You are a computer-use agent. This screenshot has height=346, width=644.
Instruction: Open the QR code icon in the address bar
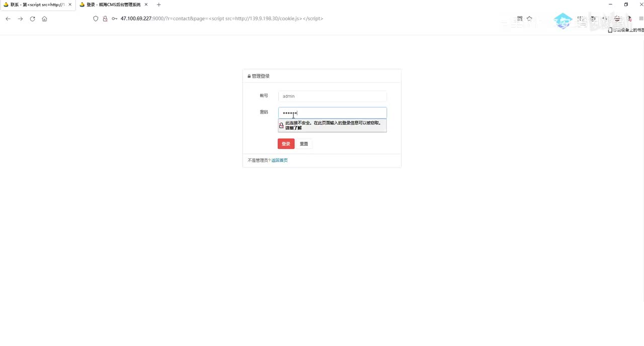(x=520, y=19)
